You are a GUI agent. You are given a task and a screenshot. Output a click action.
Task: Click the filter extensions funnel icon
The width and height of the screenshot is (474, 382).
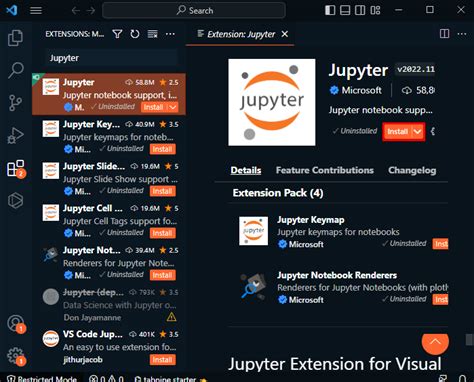pyautogui.click(x=117, y=34)
